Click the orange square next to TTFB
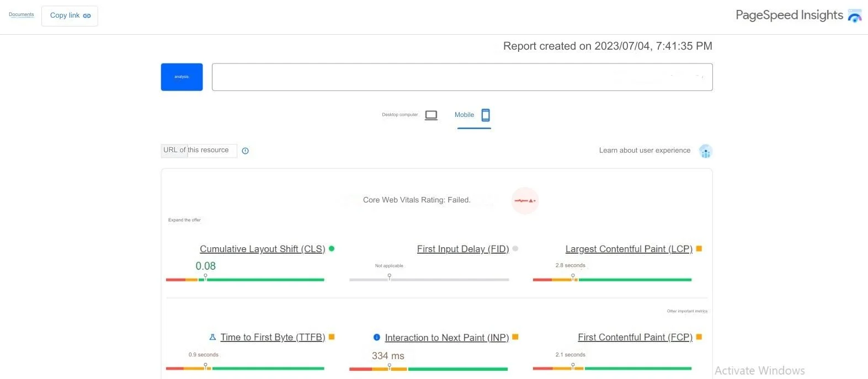868x379 pixels. (x=332, y=337)
